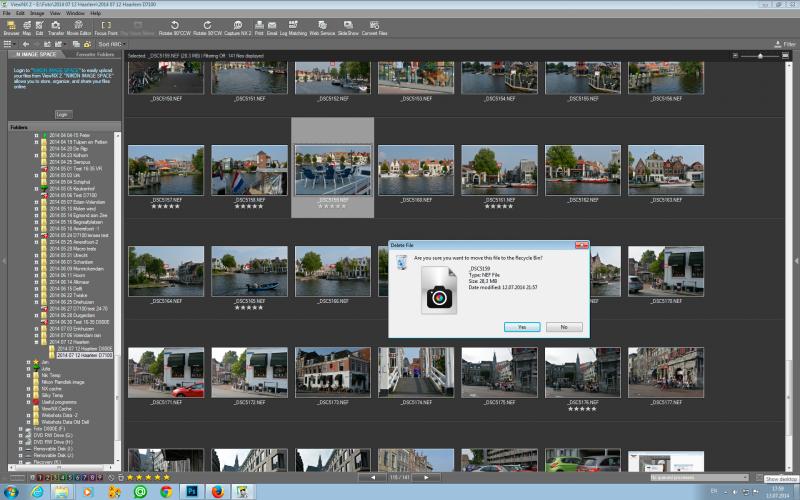The image size is (800, 500).
Task: Expand the Foto D800E (F:) drive
Action: pyautogui.click(x=21, y=429)
